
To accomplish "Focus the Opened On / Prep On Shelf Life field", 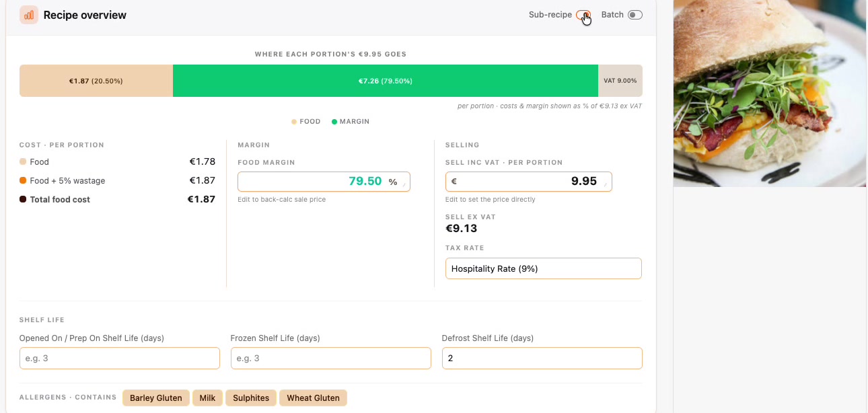I will [120, 359].
